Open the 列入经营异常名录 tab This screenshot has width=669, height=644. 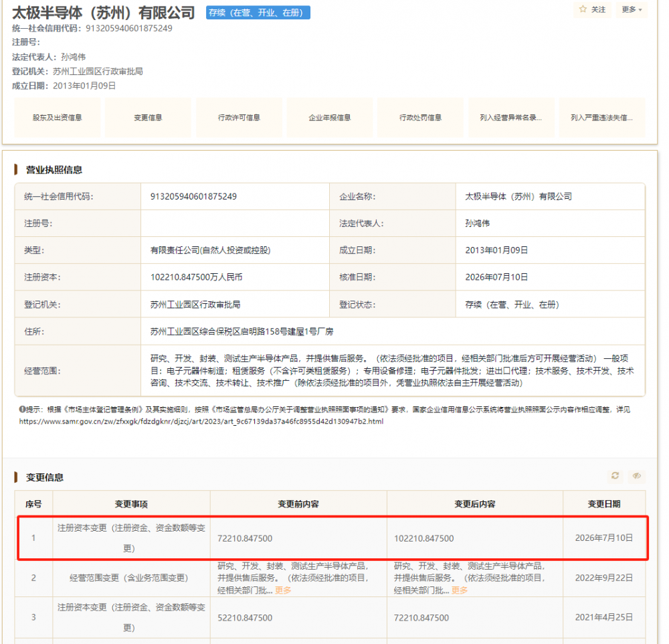(x=511, y=117)
